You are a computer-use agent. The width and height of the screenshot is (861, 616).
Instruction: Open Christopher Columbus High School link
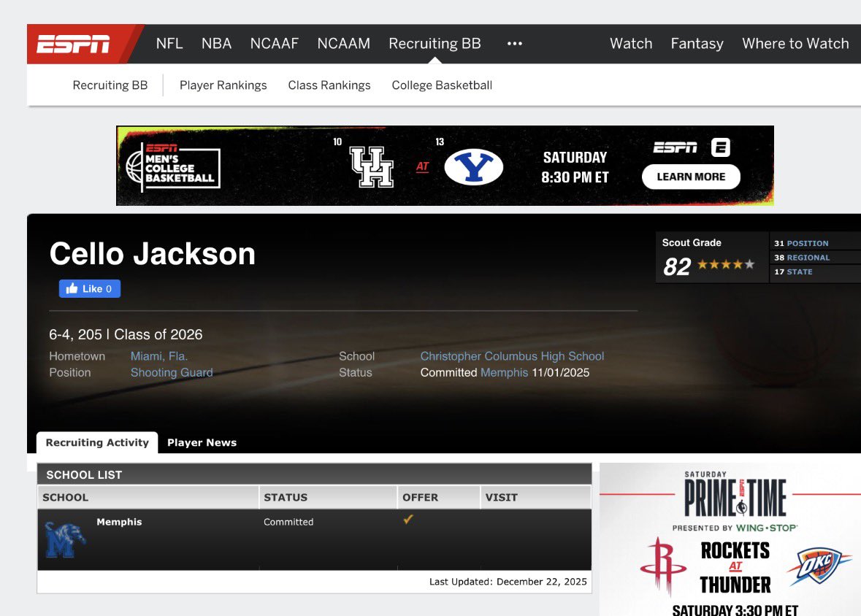(513, 355)
